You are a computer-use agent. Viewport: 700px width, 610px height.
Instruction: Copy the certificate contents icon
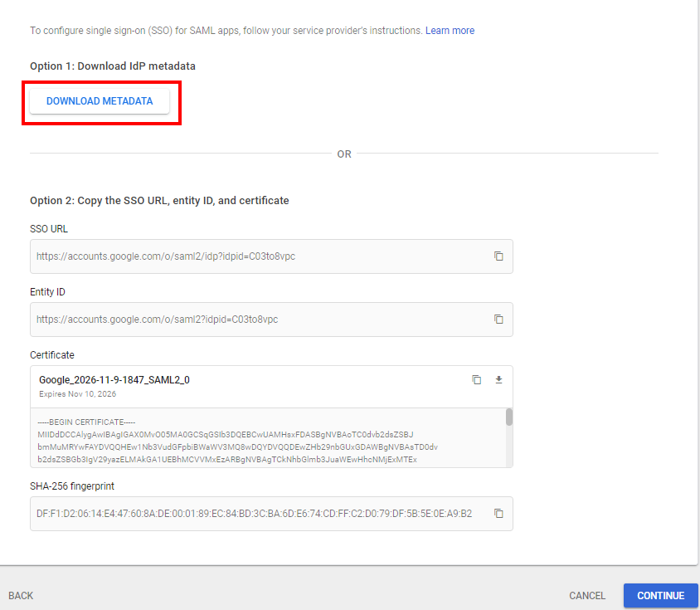476,380
